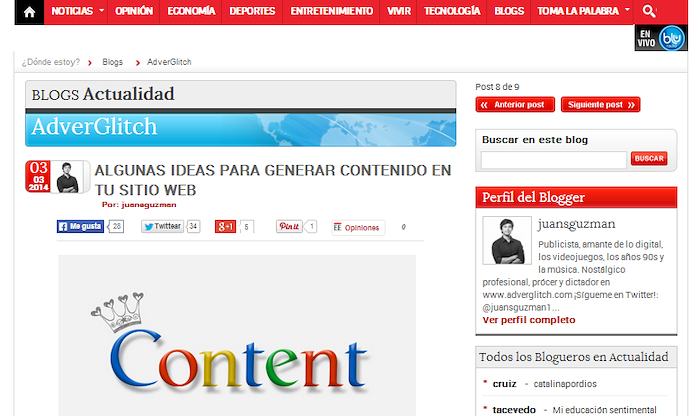Image resolution: width=700 pixels, height=416 pixels.
Task: Open the Deportes section
Action: [252, 11]
